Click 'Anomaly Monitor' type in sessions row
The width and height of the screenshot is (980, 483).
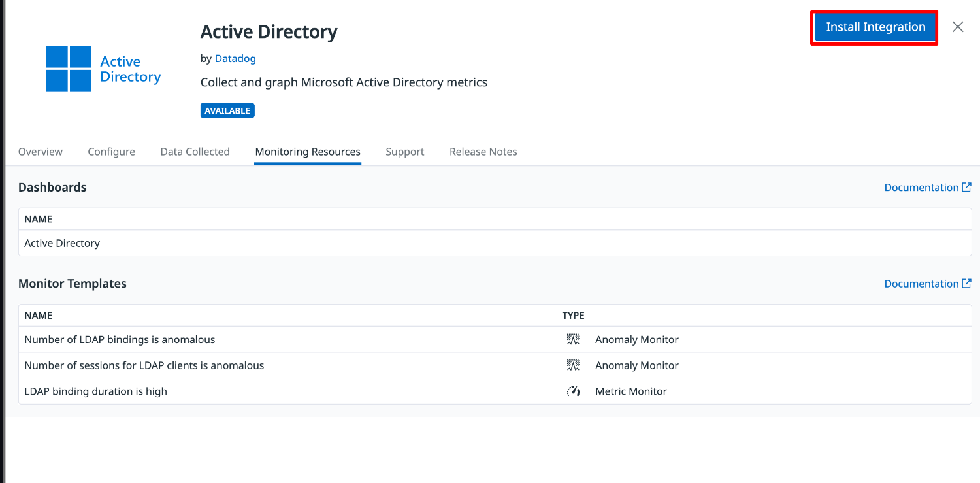click(637, 365)
